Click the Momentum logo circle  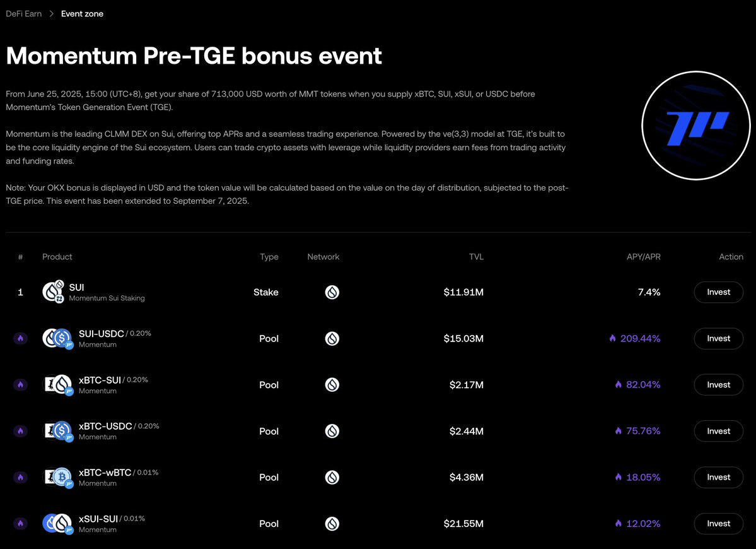[x=695, y=126]
